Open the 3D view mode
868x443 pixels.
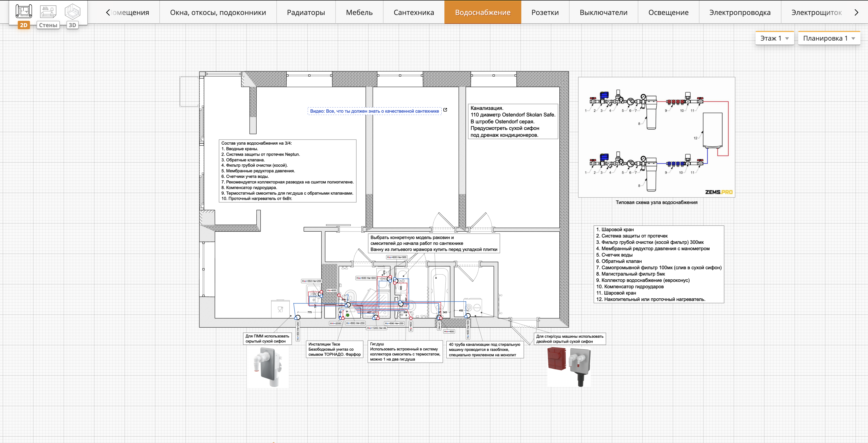pyautogui.click(x=72, y=15)
